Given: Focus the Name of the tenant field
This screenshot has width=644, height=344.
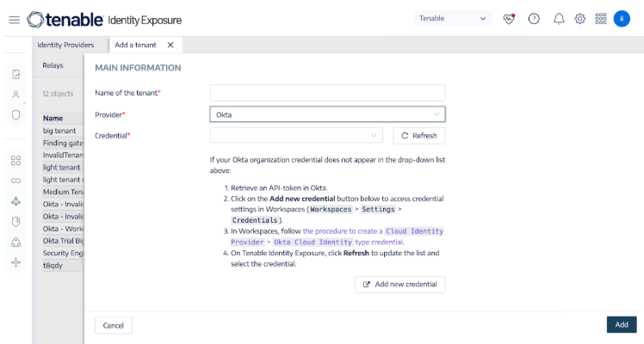Looking at the screenshot, I should tap(328, 93).
